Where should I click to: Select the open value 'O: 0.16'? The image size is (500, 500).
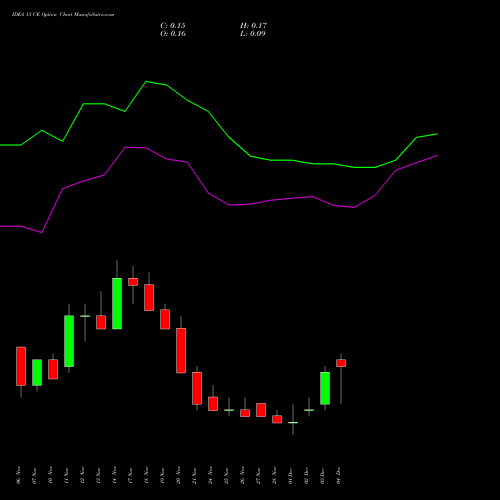pos(173,34)
